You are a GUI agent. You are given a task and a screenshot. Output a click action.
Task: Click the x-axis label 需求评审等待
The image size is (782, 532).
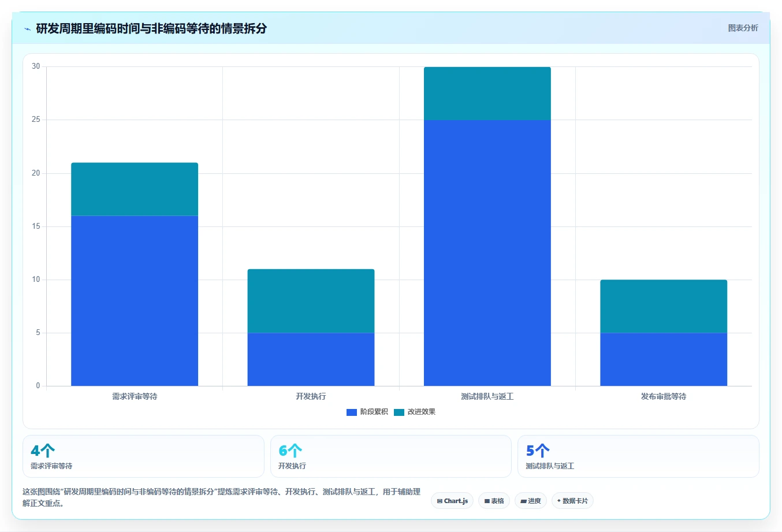click(x=135, y=396)
